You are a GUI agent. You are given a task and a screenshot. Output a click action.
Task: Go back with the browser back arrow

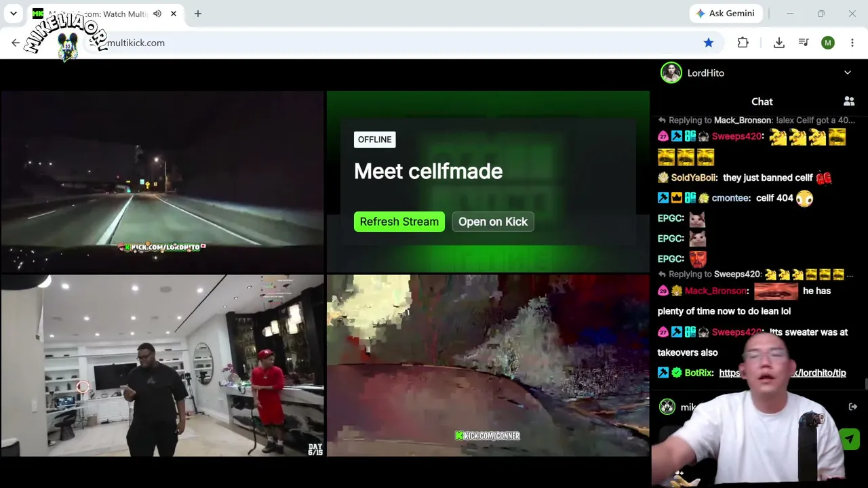(16, 43)
